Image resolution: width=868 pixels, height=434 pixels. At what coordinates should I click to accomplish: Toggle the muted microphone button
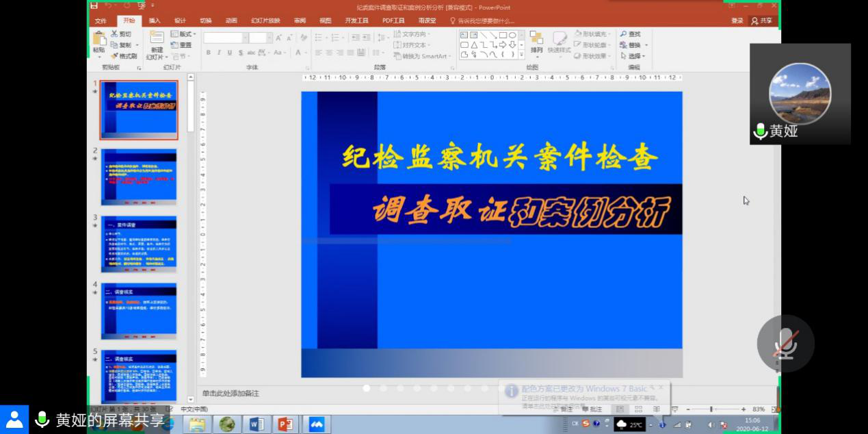785,344
